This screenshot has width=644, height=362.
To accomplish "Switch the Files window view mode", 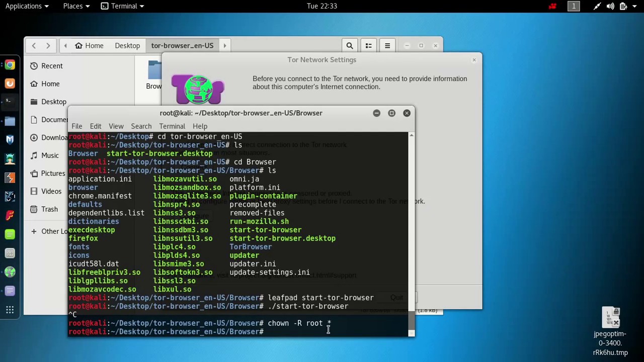I will (x=368, y=46).
